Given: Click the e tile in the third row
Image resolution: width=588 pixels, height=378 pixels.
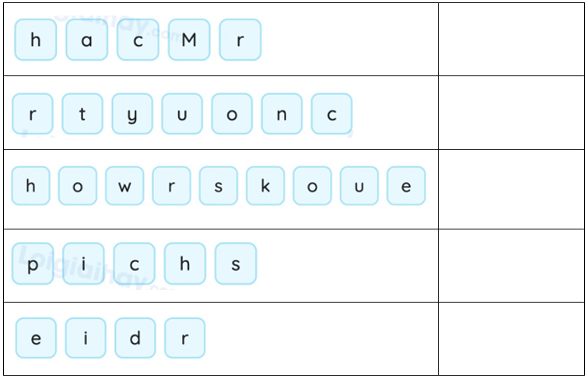Looking at the screenshot, I should point(406,187).
